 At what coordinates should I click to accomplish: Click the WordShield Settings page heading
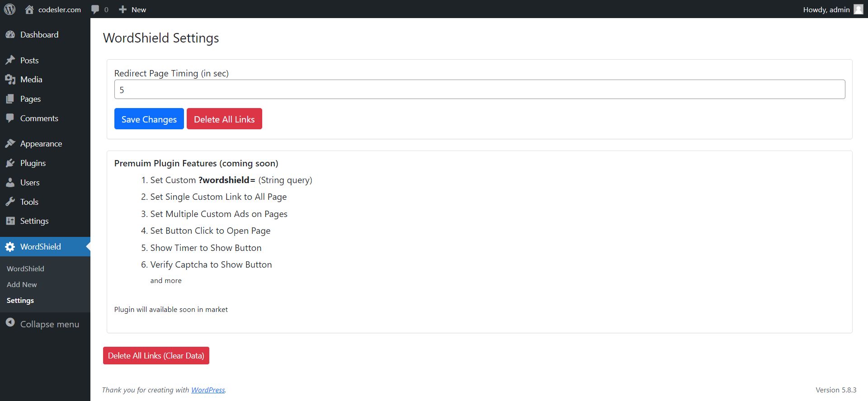(161, 38)
